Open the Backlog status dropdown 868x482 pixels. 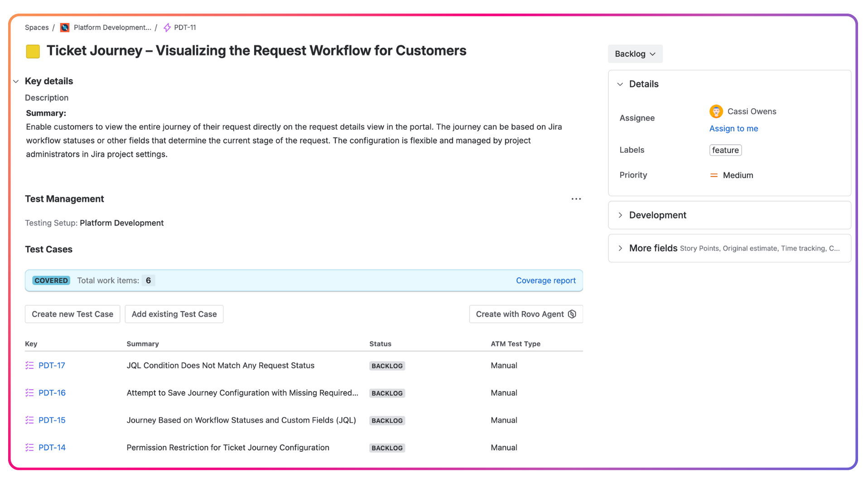point(635,54)
